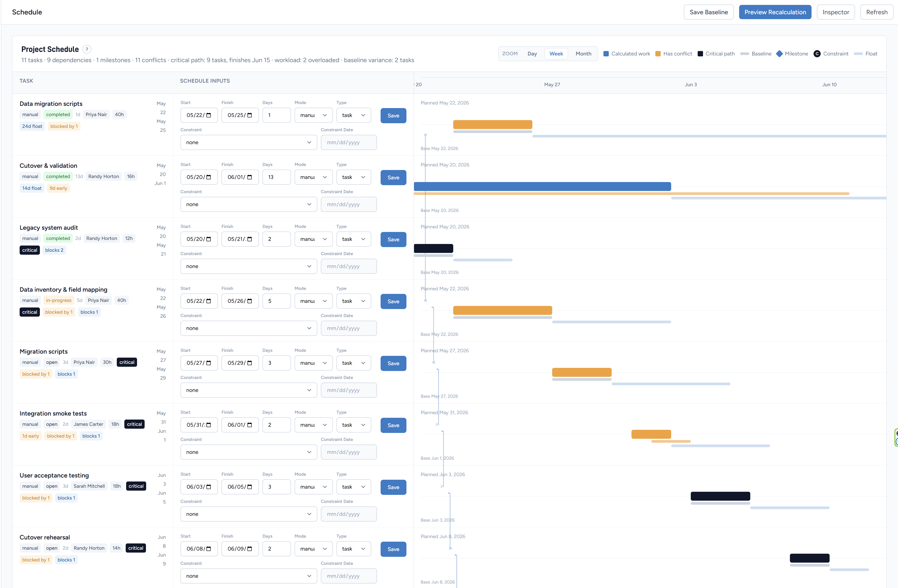Open Start date calendar icon for Data inventory & field mapping

[209, 301]
